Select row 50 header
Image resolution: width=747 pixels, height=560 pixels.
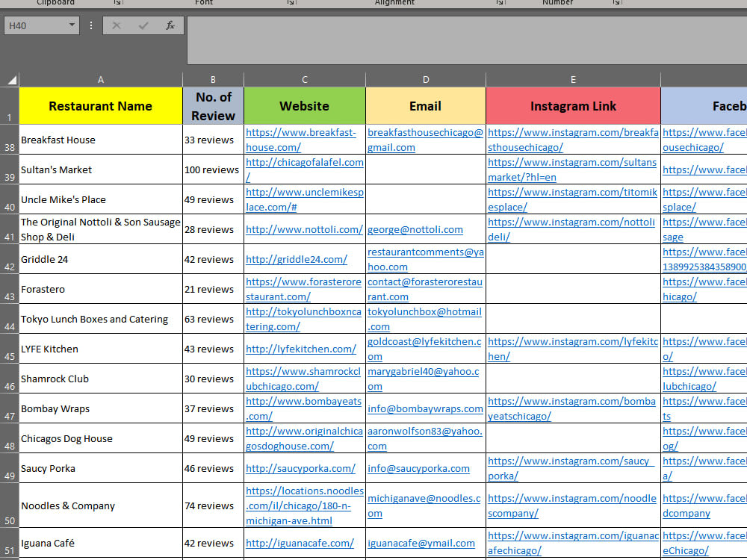pyautogui.click(x=10, y=505)
